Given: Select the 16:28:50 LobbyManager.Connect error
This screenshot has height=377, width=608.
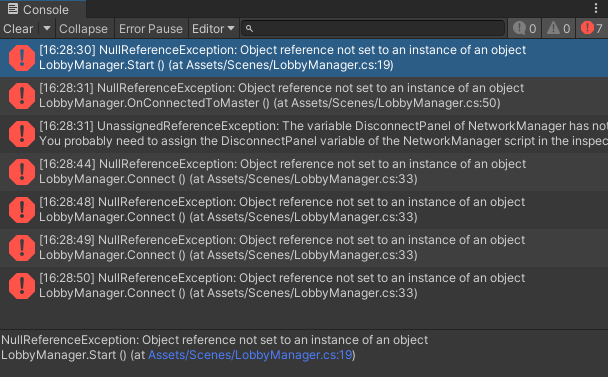Looking at the screenshot, I should [x=304, y=285].
